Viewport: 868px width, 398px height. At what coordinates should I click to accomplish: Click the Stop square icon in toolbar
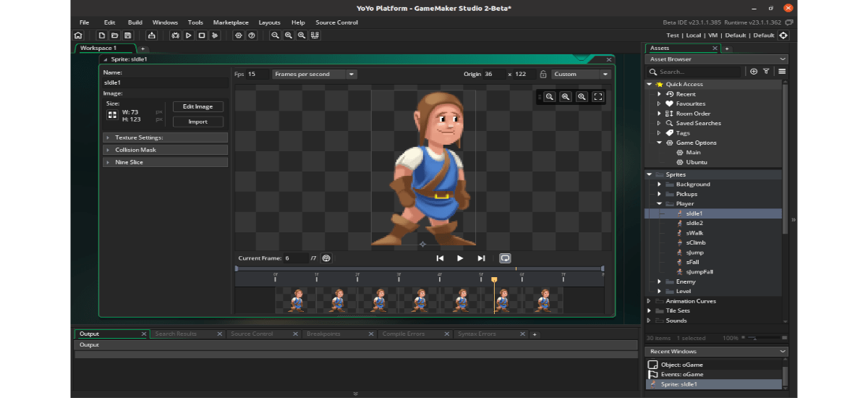click(x=202, y=35)
